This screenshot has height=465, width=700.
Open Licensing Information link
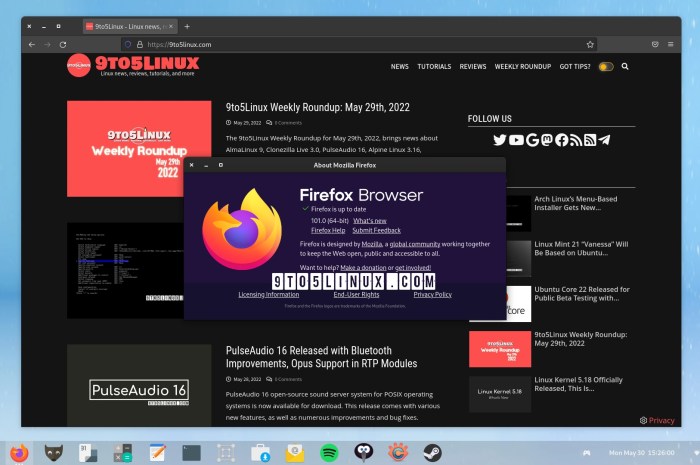click(269, 295)
